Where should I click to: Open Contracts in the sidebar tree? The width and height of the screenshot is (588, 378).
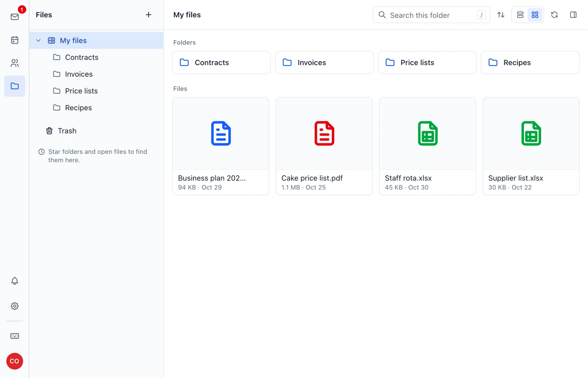point(96,57)
